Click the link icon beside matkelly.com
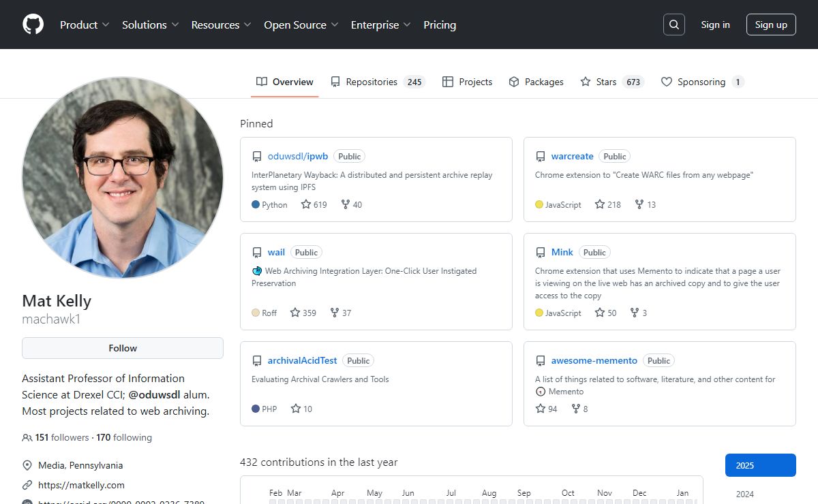This screenshot has height=504, width=818. [27, 485]
